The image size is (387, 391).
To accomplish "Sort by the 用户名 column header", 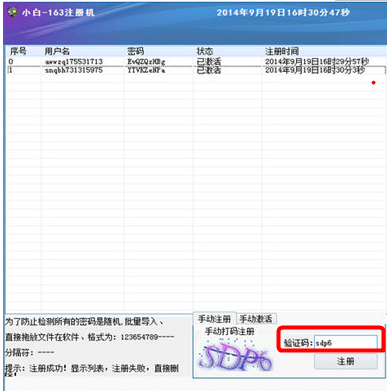I will (57, 51).
